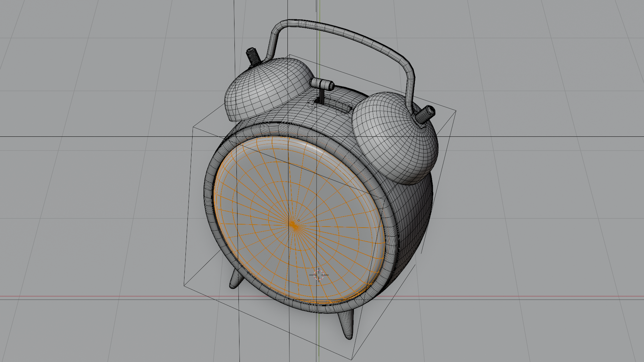Click the small origin dot near face center
Image resolution: width=644 pixels, height=362 pixels.
pos(299,220)
